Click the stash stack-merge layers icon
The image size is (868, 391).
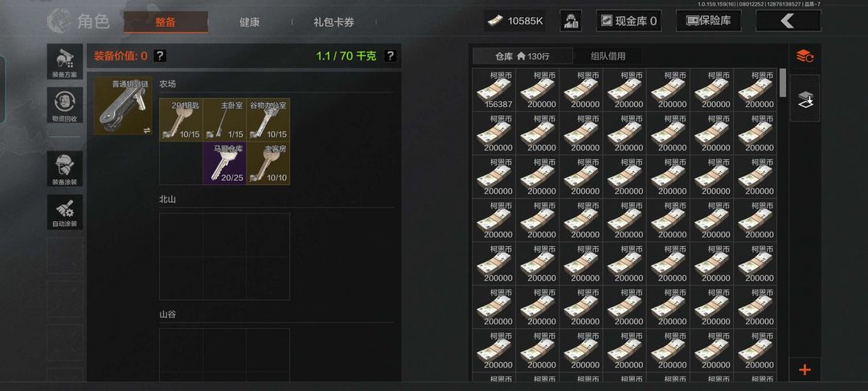point(805,99)
